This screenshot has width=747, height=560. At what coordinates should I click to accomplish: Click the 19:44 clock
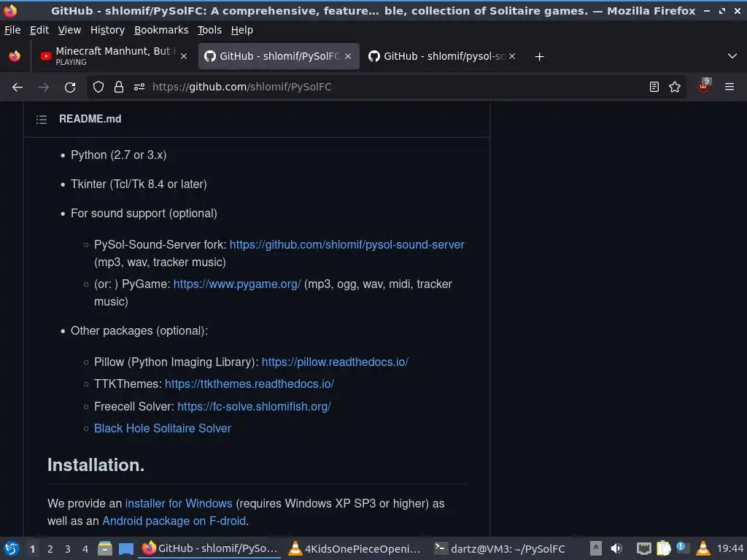coord(729,549)
